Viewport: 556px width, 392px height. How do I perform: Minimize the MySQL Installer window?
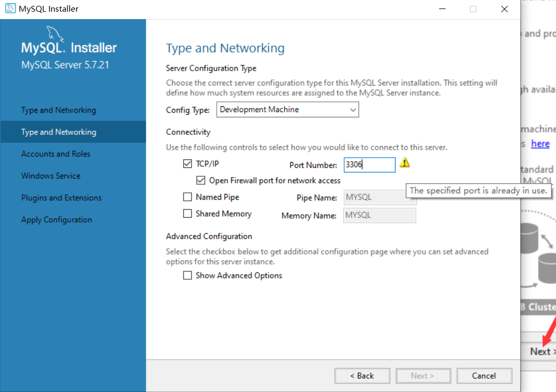tap(442, 9)
